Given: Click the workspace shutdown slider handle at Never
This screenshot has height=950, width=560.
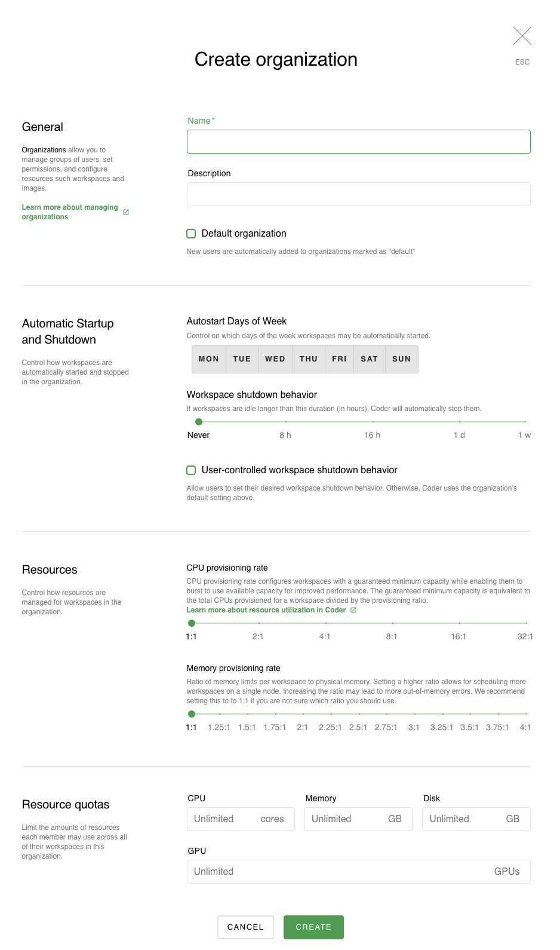Looking at the screenshot, I should [199, 421].
